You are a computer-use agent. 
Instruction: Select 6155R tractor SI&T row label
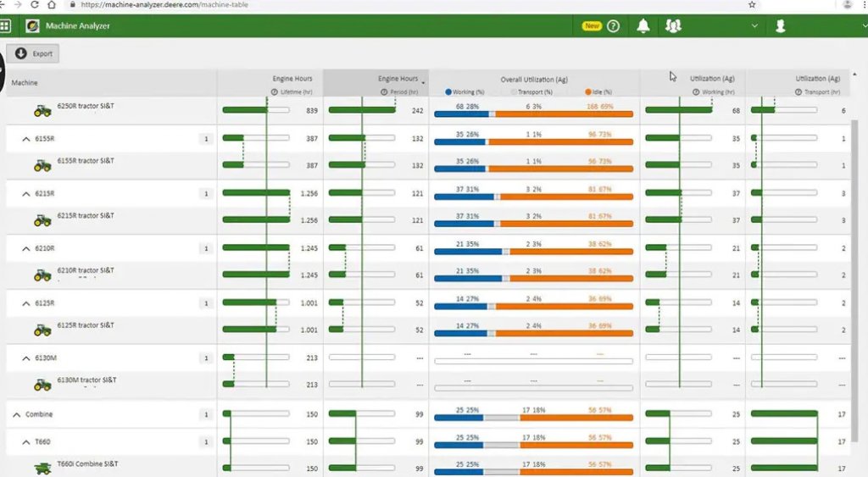tap(86, 160)
